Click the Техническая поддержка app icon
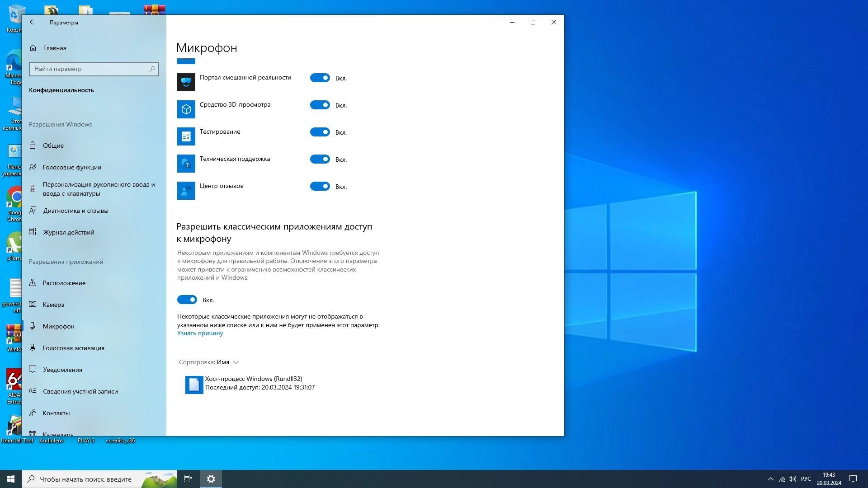Image resolution: width=868 pixels, height=488 pixels. 186,164
